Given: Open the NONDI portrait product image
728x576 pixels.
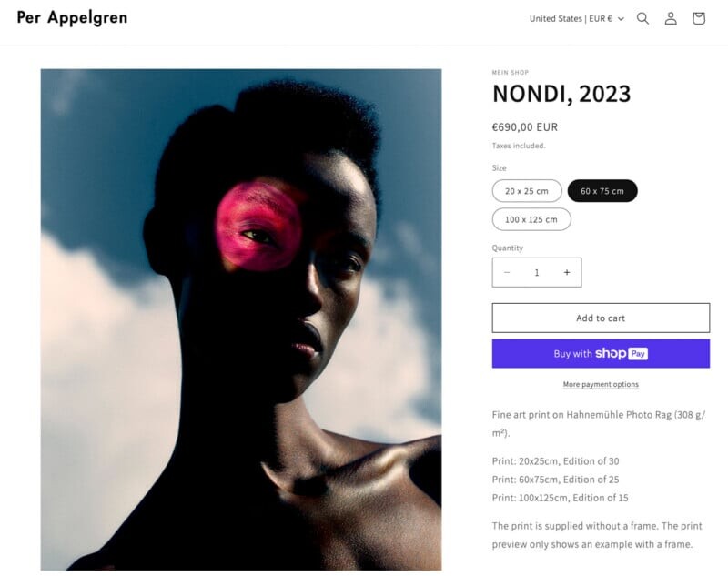Looking at the screenshot, I should [241, 319].
